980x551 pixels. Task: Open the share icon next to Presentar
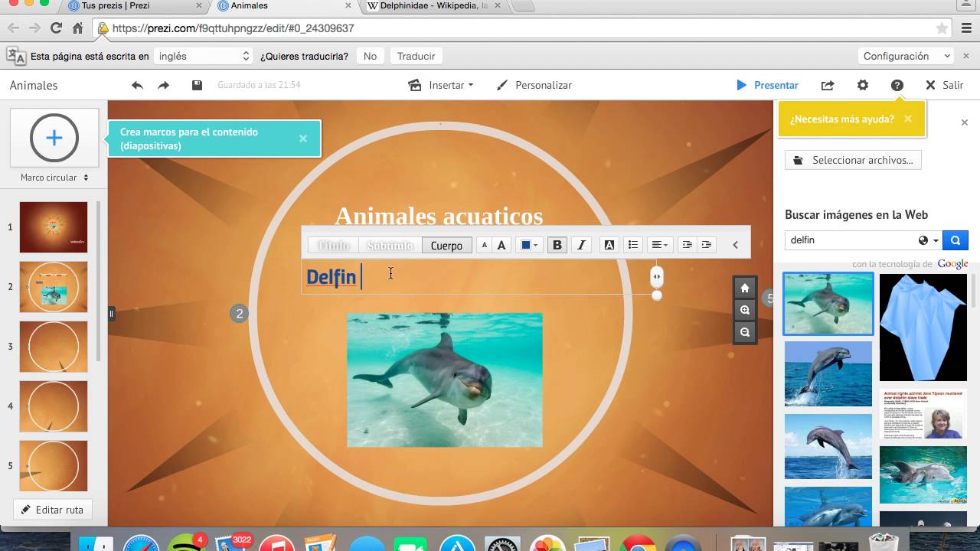[x=828, y=85]
